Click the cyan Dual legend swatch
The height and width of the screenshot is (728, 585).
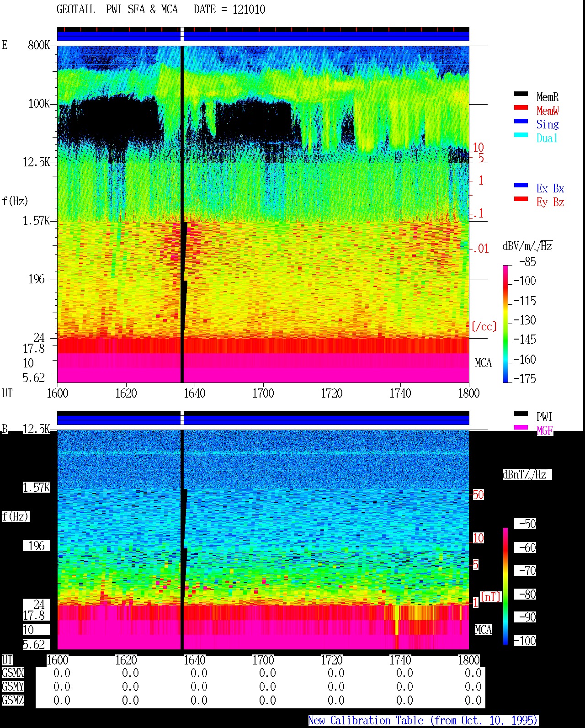pos(521,135)
